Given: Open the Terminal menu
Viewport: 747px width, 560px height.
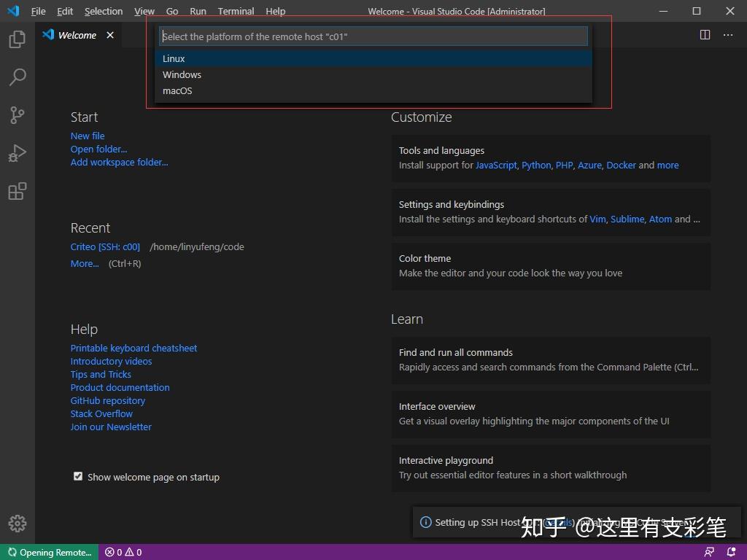Looking at the screenshot, I should point(235,11).
